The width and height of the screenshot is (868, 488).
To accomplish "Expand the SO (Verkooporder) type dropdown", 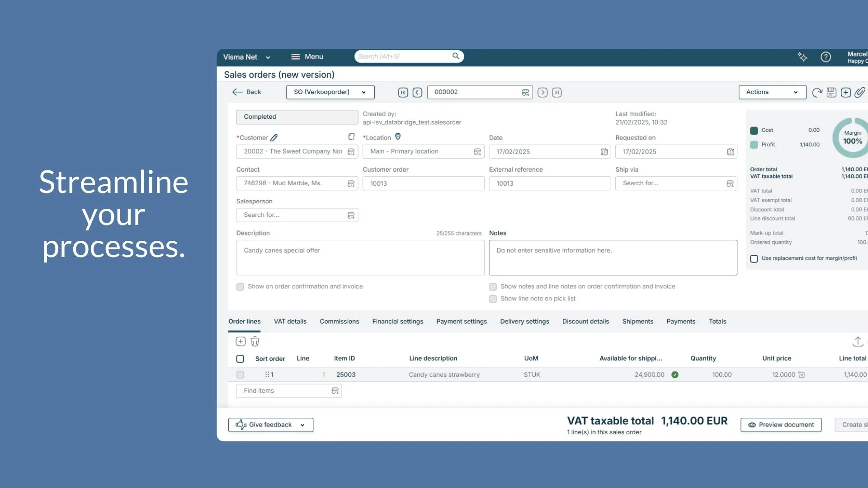I will (330, 92).
